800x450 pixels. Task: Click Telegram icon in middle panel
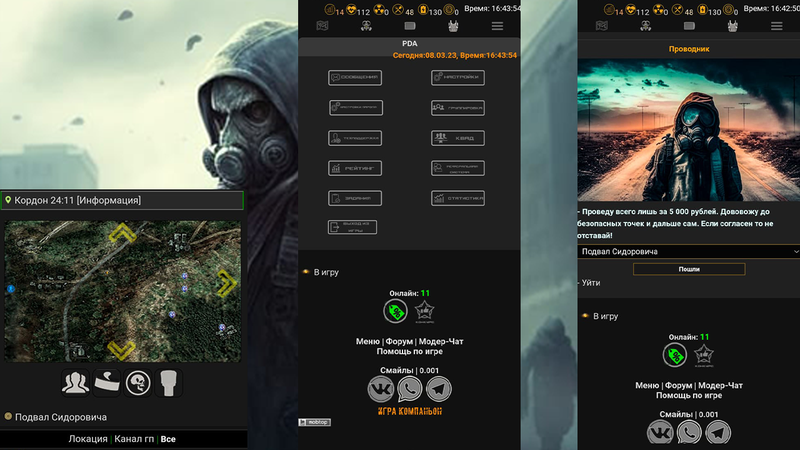pos(438,389)
